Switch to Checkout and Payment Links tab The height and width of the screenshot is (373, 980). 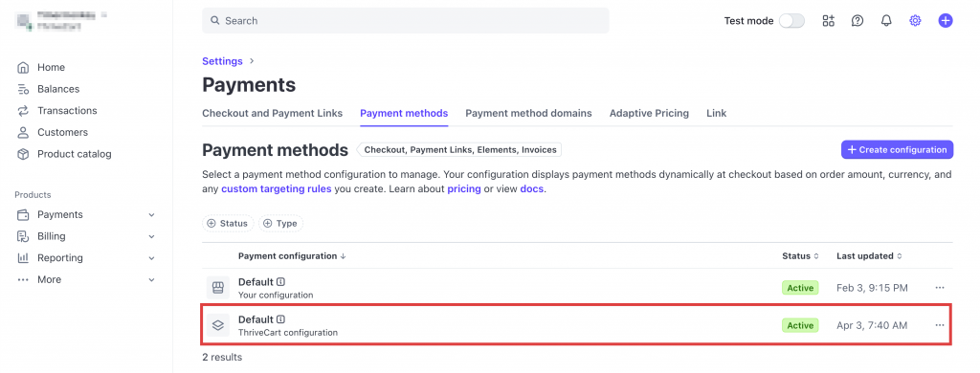tap(273, 113)
